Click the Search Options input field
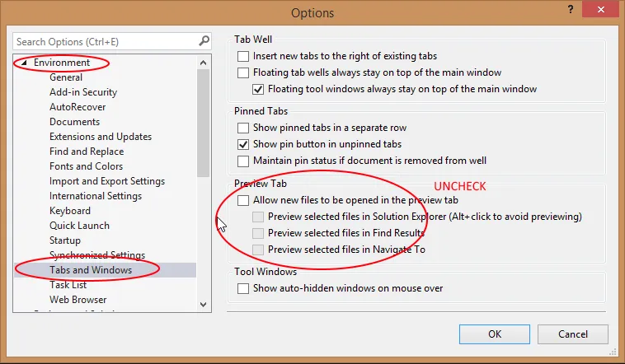 point(103,41)
